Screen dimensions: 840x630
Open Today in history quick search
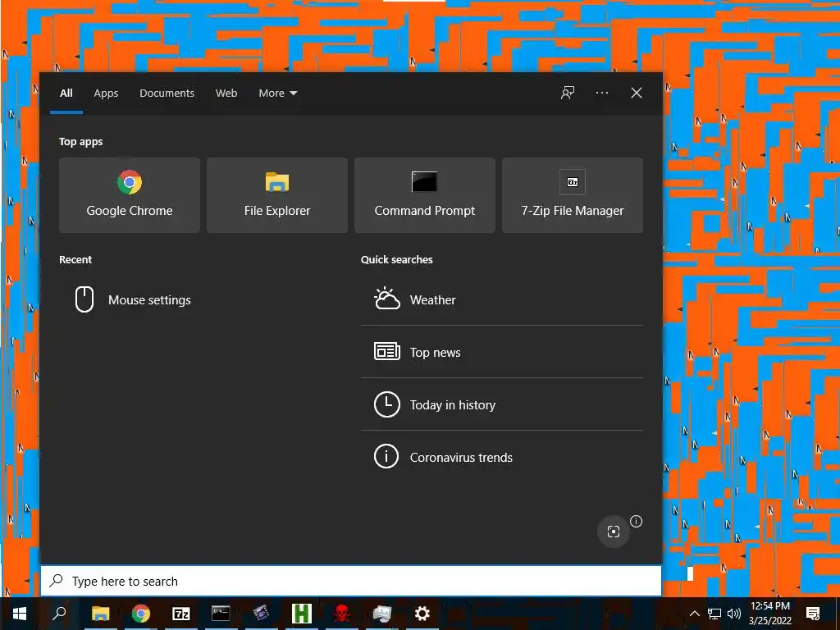point(502,404)
